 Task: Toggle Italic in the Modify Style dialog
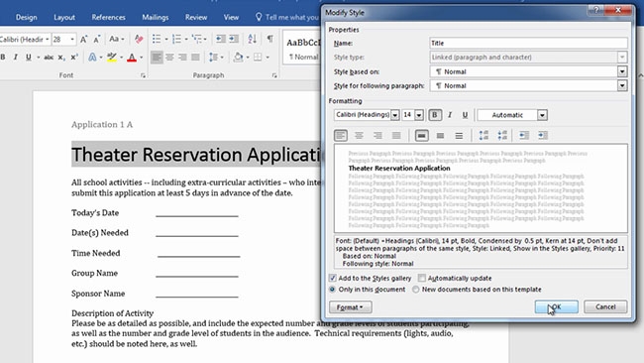point(450,115)
